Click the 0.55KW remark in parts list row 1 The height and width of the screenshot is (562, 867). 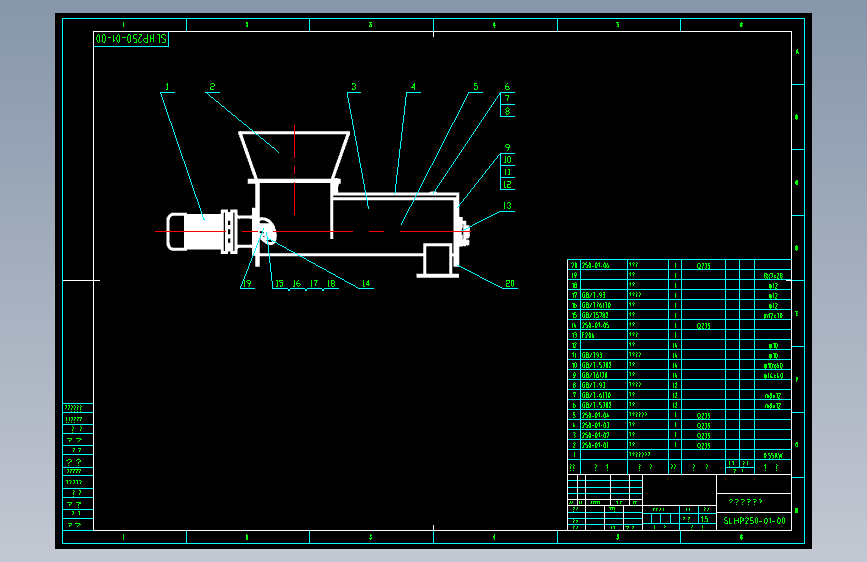click(x=773, y=456)
